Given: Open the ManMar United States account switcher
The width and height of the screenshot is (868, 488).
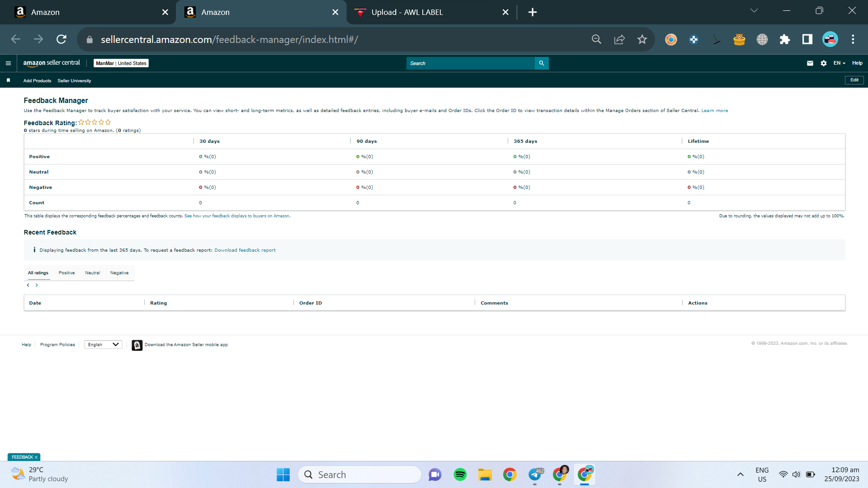Looking at the screenshot, I should [x=121, y=63].
